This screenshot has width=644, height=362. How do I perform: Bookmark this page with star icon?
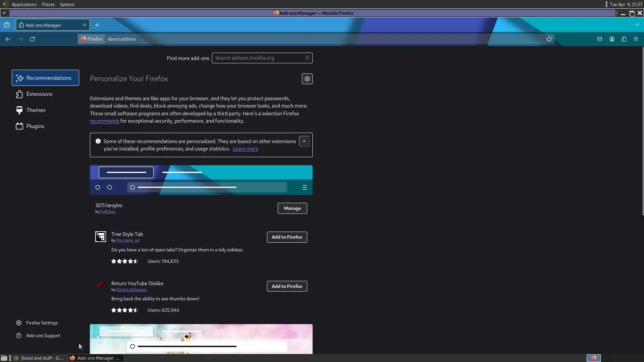coord(549,39)
